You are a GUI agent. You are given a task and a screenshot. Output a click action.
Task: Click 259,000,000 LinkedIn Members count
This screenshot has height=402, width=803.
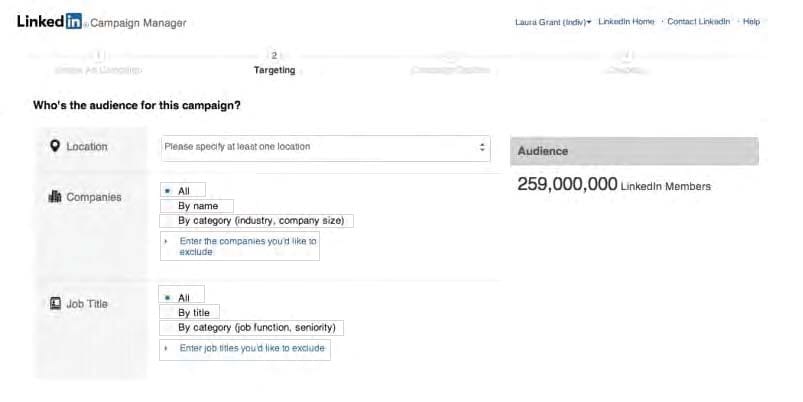tap(614, 184)
